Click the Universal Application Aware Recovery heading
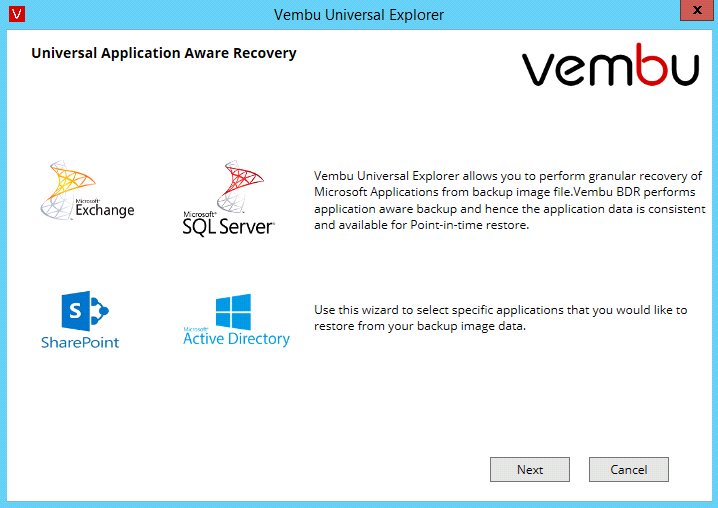 coord(164,53)
